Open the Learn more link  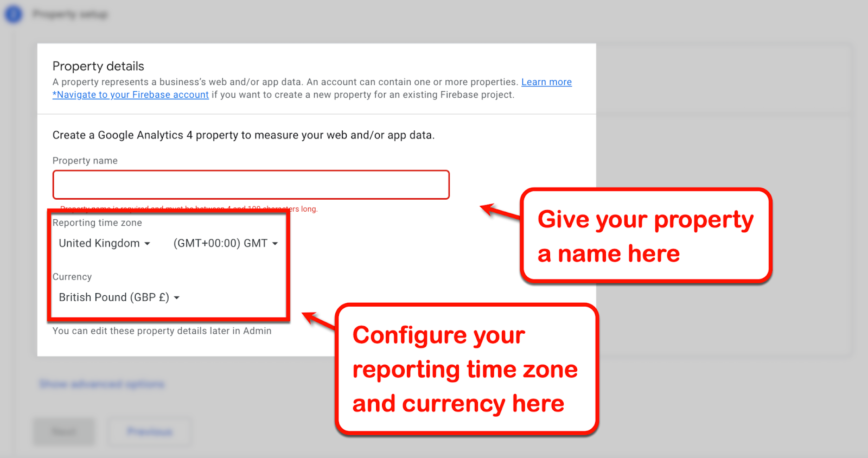[x=546, y=82]
